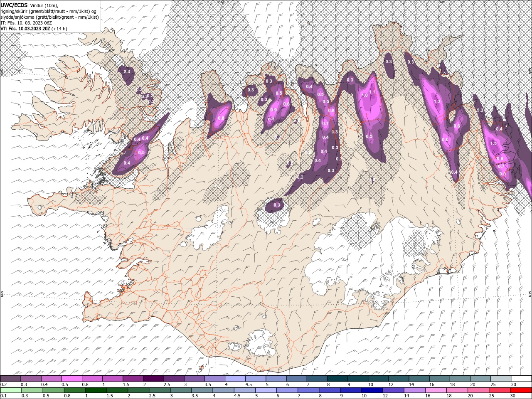Viewport: 532px width, 399px height.
Task: Click the 'UWC/ECDS: Vindur (10m),' title text
Action: coord(30,5)
